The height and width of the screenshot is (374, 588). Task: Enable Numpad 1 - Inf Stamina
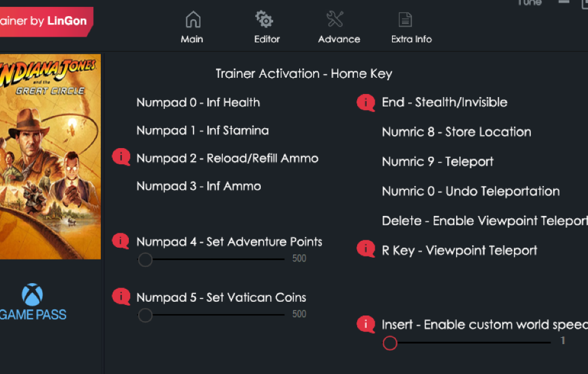(x=202, y=131)
